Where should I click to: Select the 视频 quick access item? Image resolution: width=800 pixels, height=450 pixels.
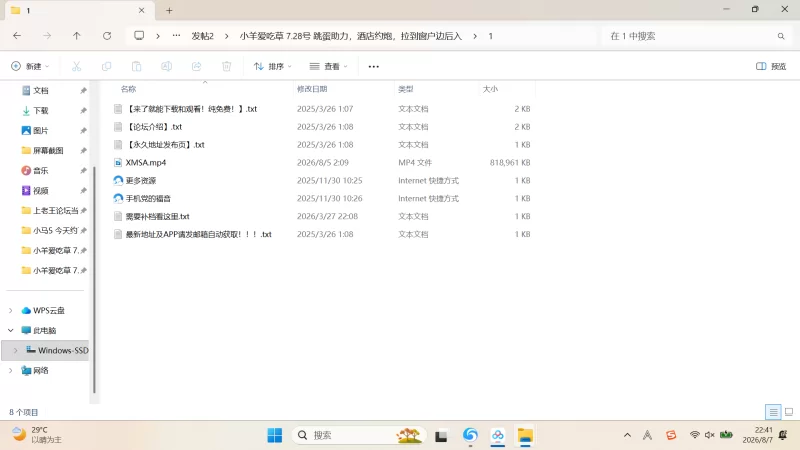(41, 190)
